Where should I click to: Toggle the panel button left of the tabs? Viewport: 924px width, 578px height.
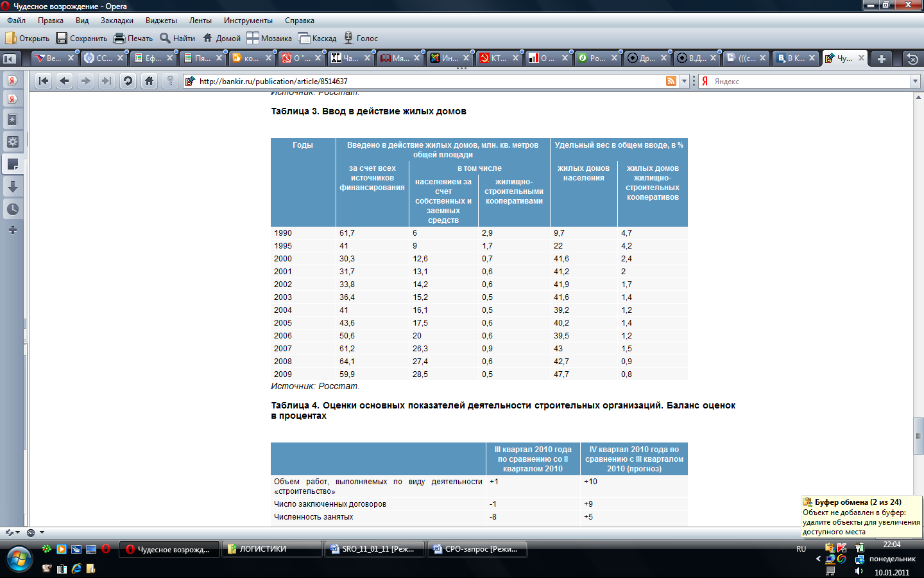[10, 58]
